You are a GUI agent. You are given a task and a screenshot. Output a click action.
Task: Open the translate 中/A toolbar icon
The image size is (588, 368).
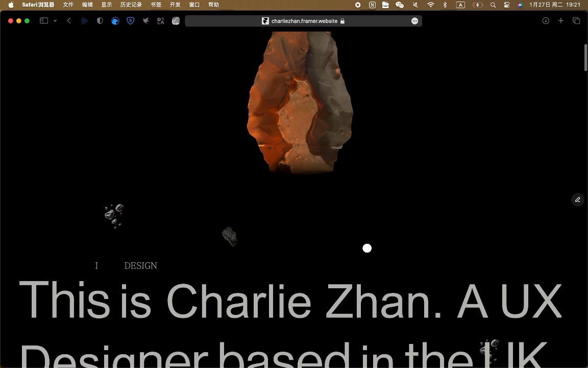click(x=161, y=21)
